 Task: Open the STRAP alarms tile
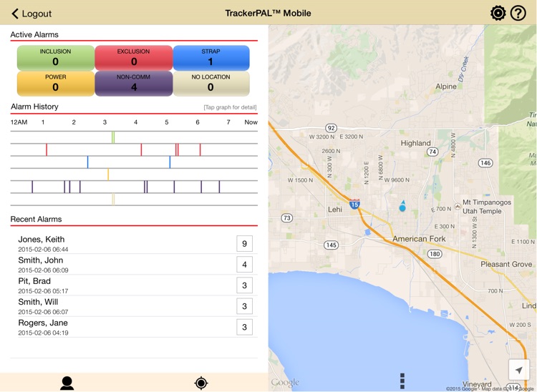(x=211, y=58)
